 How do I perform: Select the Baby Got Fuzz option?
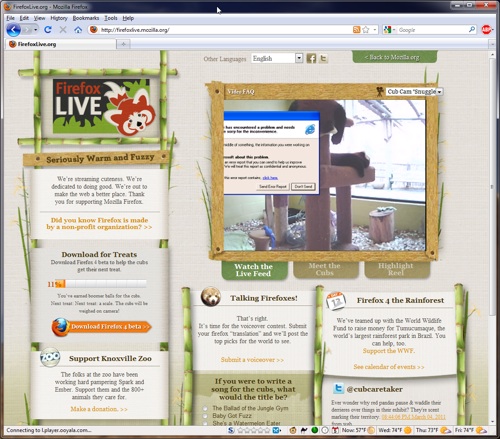pos(205,416)
